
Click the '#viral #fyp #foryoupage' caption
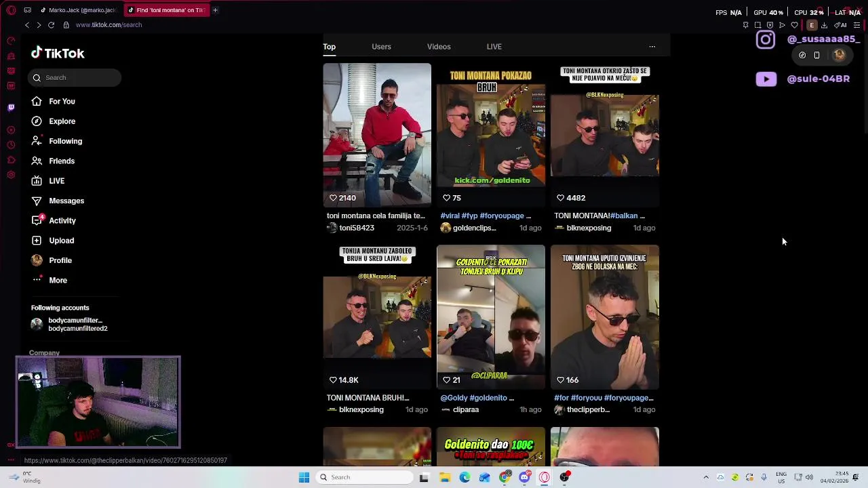[x=486, y=216]
